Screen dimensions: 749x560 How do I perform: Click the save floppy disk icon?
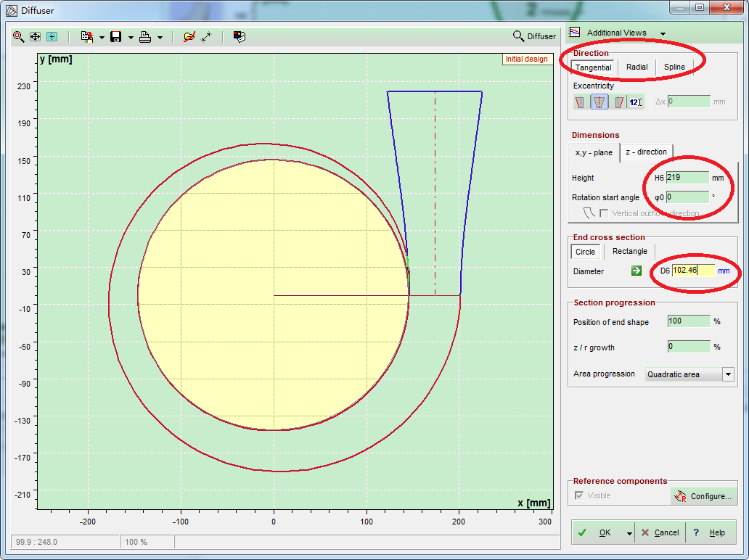pos(115,37)
